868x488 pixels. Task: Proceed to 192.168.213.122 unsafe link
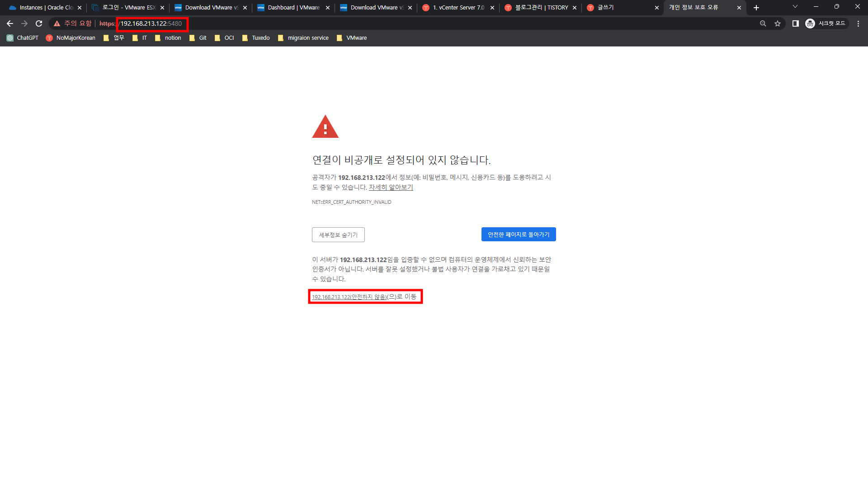349,297
